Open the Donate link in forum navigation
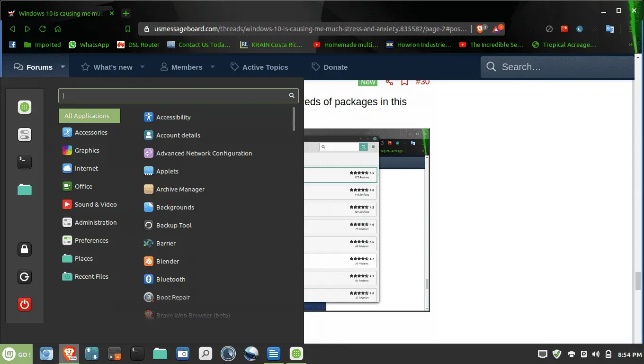 (x=330, y=67)
